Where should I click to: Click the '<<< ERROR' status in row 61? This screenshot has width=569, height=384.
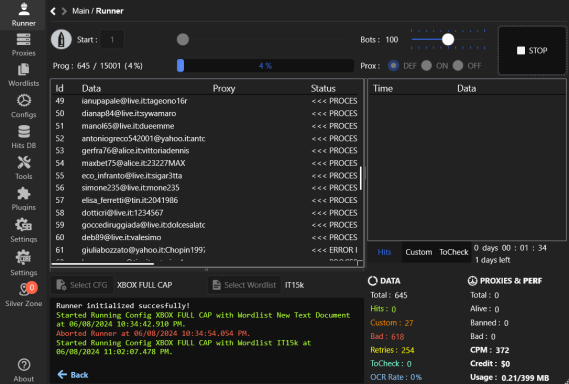point(334,250)
